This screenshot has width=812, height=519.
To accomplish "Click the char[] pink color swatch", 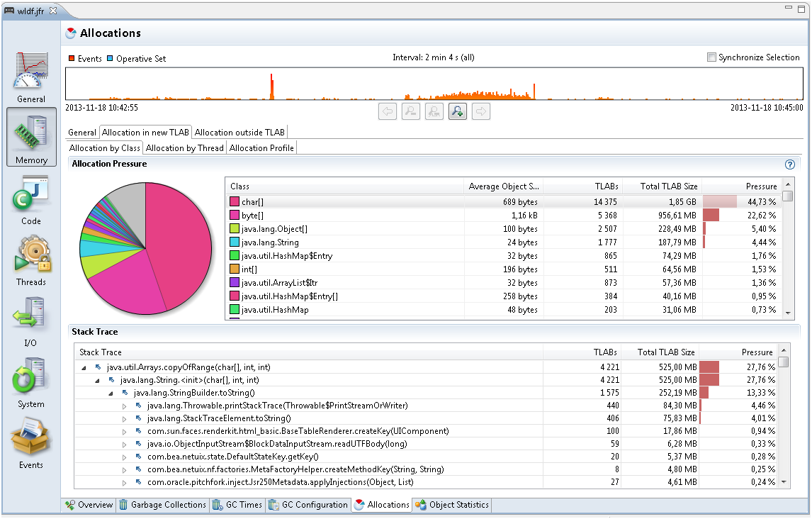I will 235,202.
